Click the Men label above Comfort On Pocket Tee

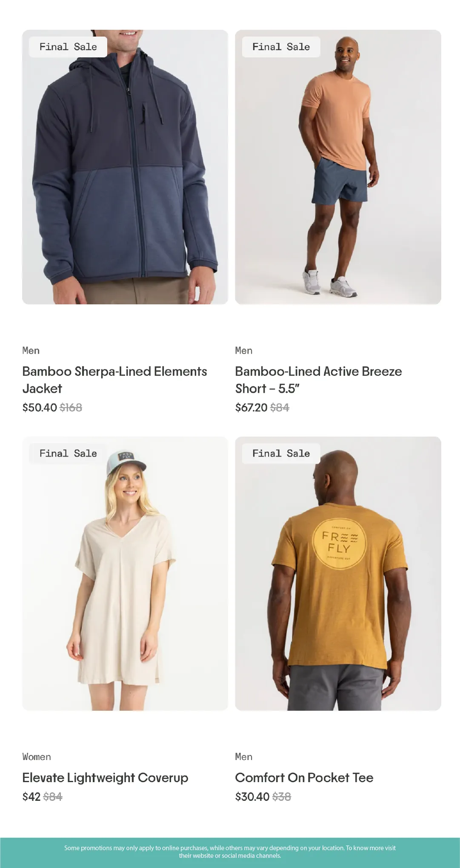[x=244, y=757]
